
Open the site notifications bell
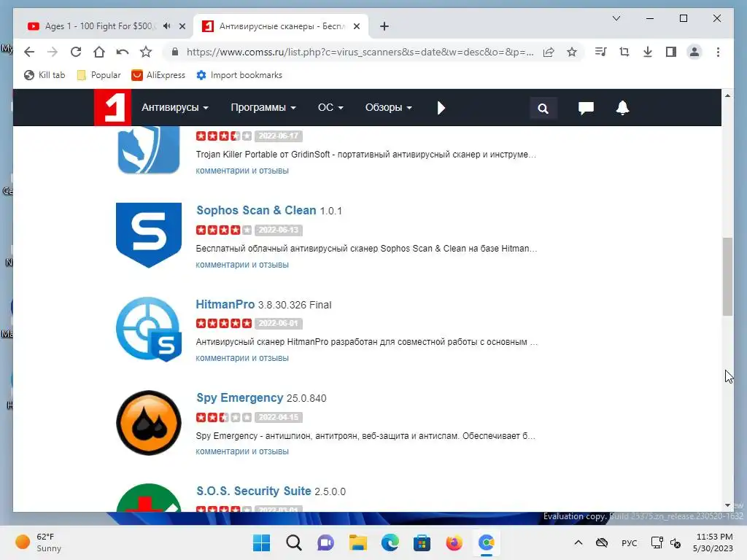[622, 108]
